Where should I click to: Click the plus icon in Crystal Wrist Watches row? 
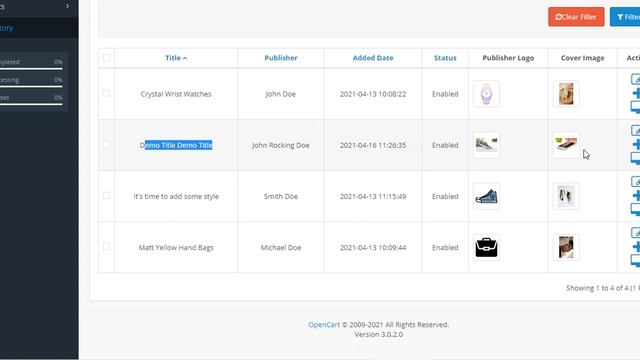click(636, 93)
